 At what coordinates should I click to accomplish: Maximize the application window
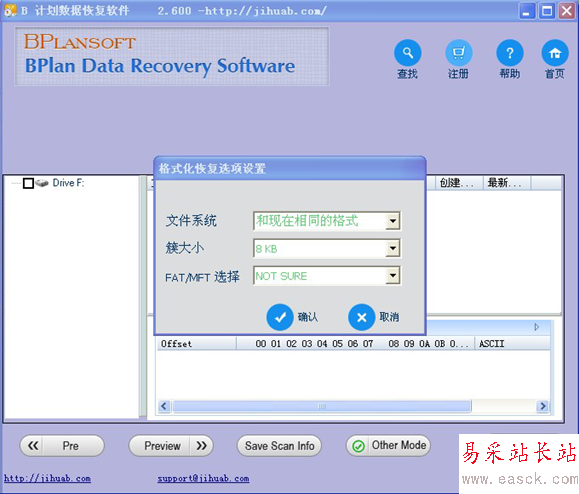pos(547,11)
